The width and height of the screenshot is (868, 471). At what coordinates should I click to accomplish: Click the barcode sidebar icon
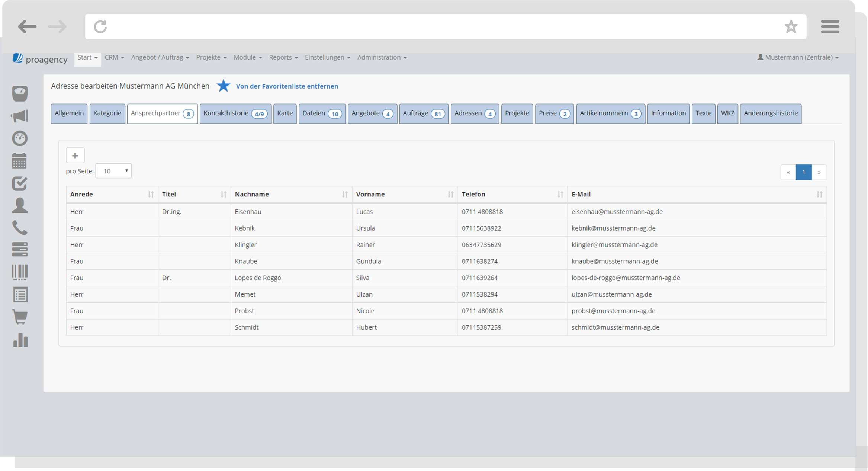(19, 272)
